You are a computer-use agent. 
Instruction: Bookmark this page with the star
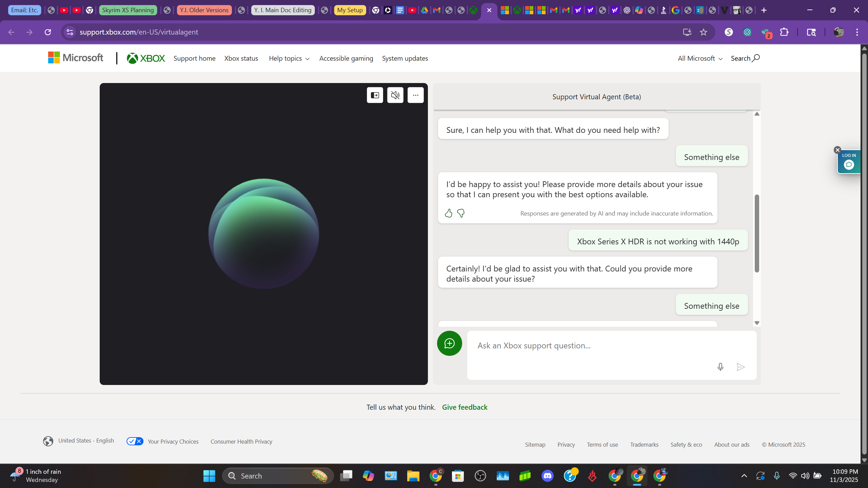pos(704,32)
